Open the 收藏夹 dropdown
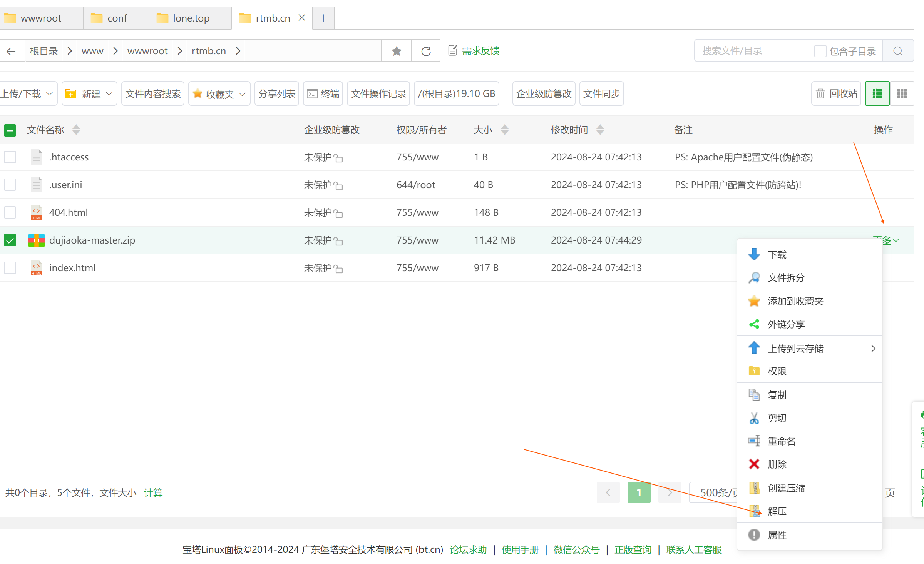This screenshot has width=924, height=564. [x=219, y=93]
